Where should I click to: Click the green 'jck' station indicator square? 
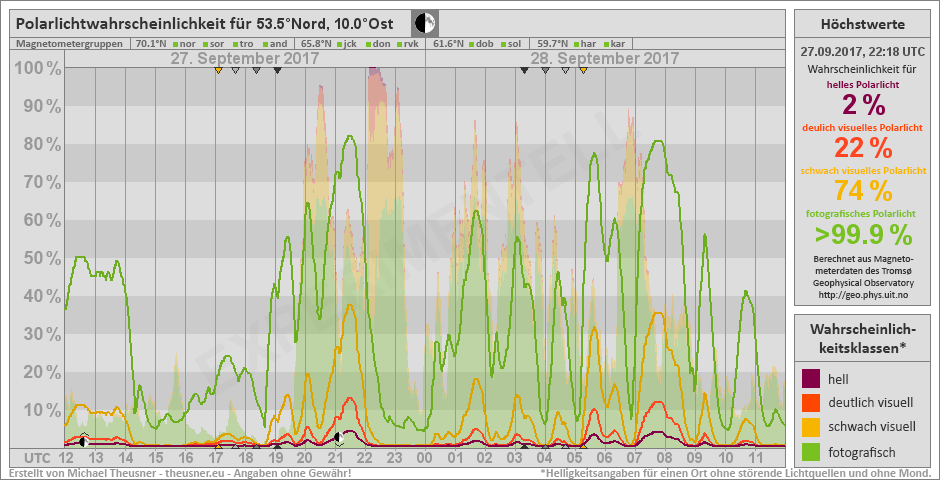(x=340, y=44)
